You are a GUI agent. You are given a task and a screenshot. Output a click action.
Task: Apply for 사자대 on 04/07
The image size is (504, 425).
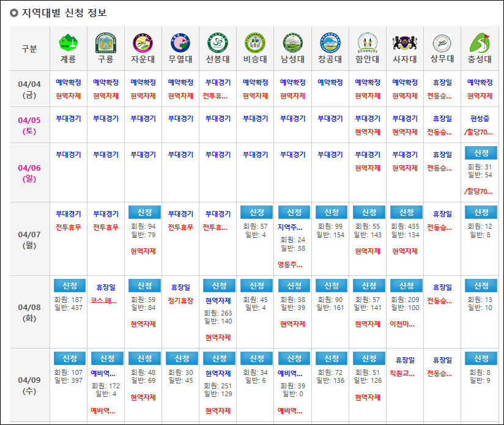406,212
